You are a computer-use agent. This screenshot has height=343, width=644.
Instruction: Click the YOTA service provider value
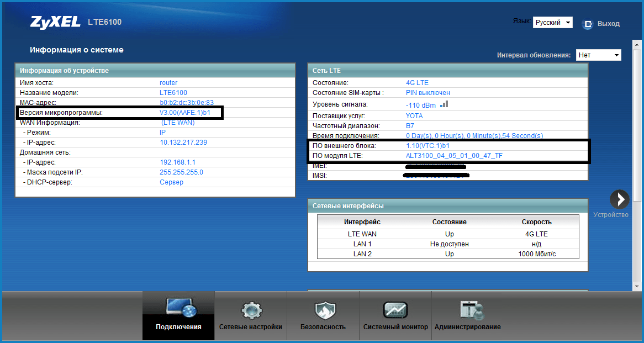[x=414, y=116]
